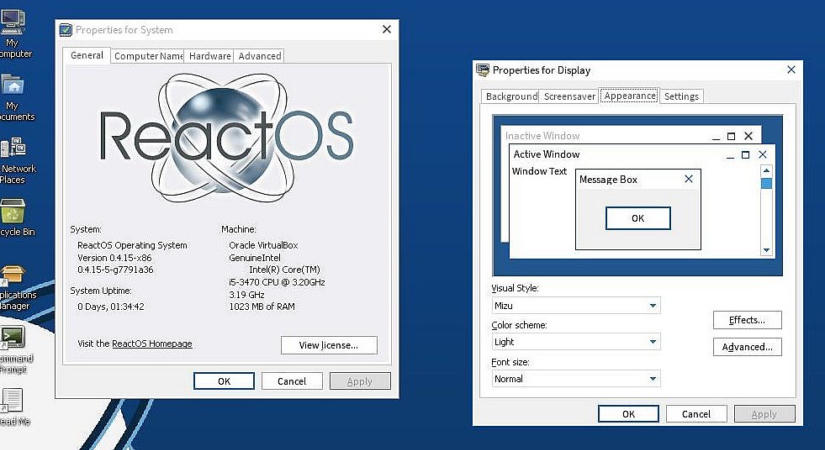Click the Message Box title in preview
The width and height of the screenshot is (825, 450).
[608, 179]
